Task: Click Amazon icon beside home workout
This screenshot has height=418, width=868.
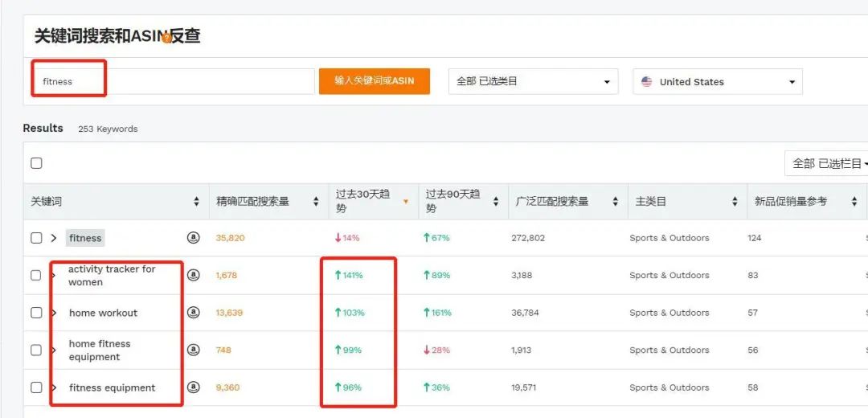Action: 193,313
